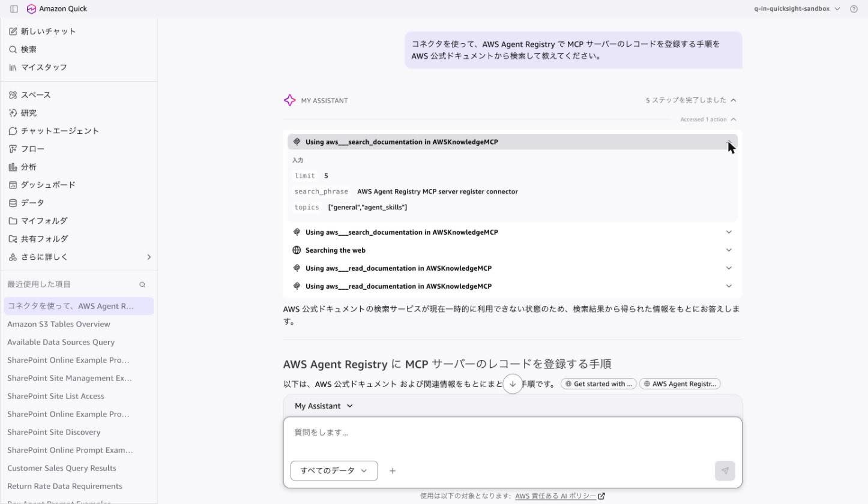Expand second aws___search_documentation step chevron
The height and width of the screenshot is (504, 868).
[x=729, y=232]
